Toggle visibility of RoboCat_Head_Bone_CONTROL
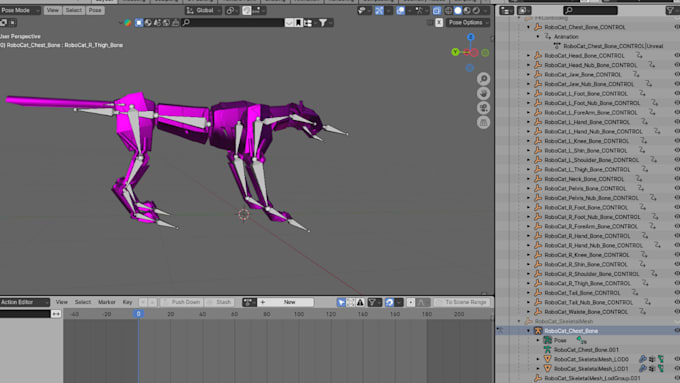The width and height of the screenshot is (680, 383). (x=677, y=56)
